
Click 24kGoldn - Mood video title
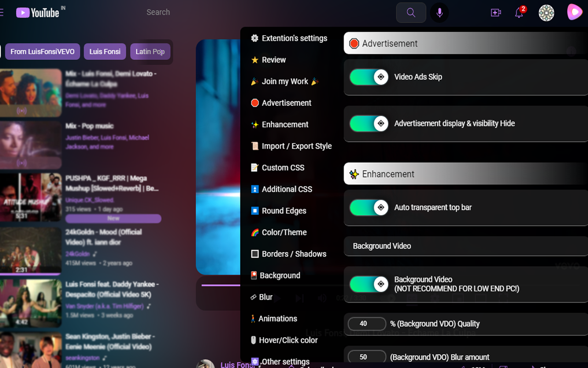pos(103,237)
